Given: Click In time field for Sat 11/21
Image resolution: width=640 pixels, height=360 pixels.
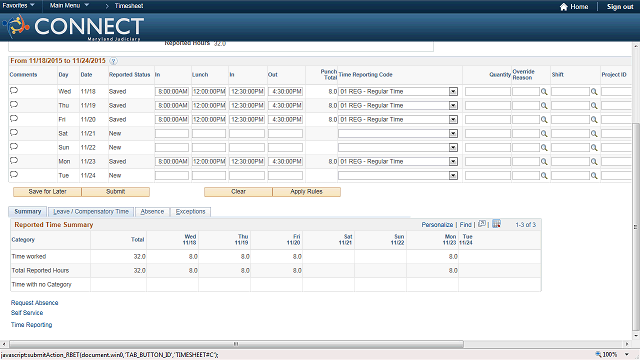Looking at the screenshot, I should [172, 133].
